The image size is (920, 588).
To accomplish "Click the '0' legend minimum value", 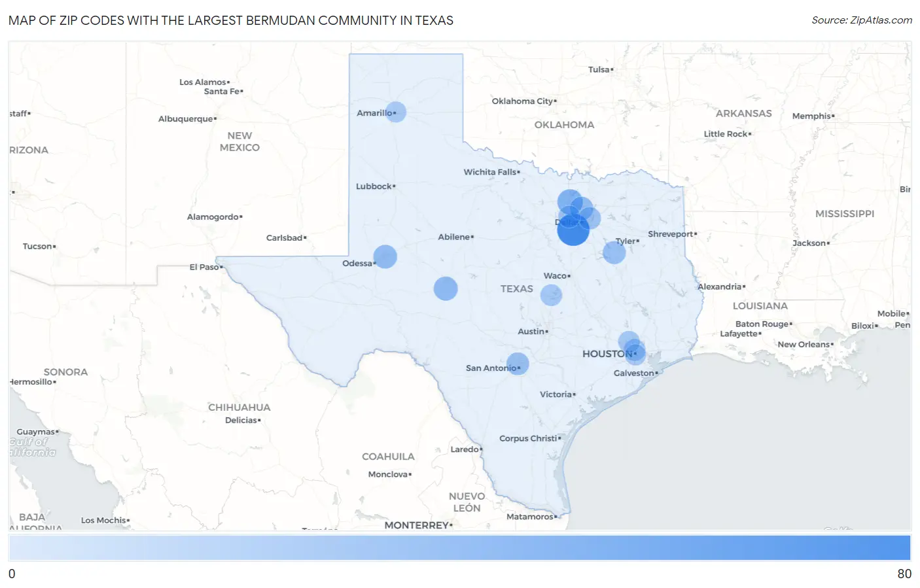I will pos(12,574).
